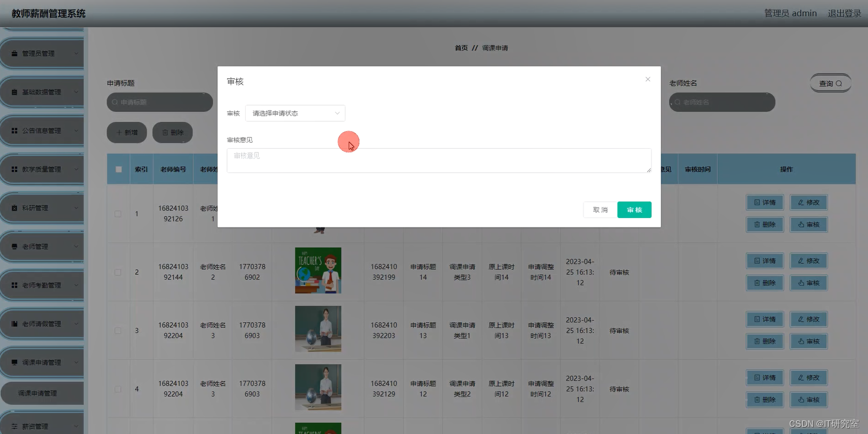Click the 公告信息管理 grid icon
868x434 pixels.
[14, 131]
